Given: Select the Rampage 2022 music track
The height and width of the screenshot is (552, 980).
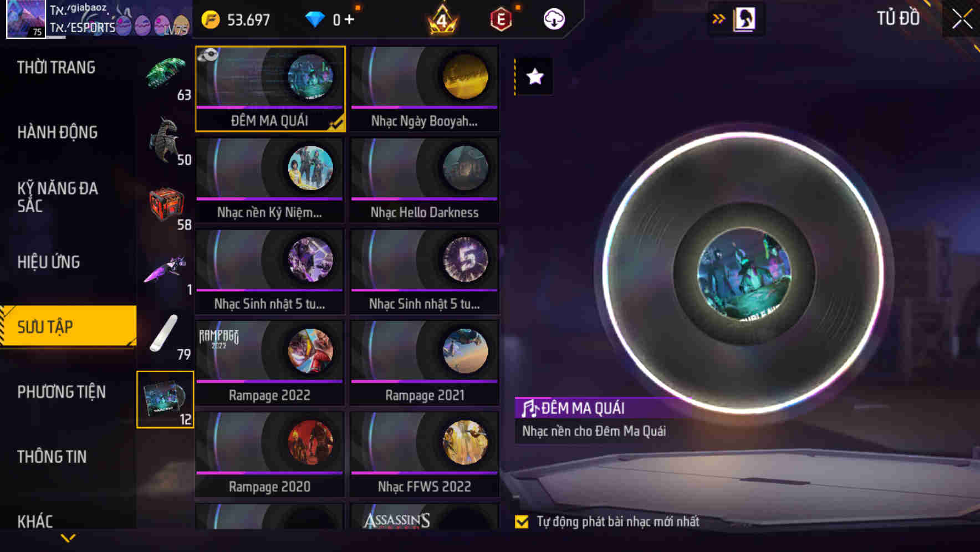Looking at the screenshot, I should [270, 363].
